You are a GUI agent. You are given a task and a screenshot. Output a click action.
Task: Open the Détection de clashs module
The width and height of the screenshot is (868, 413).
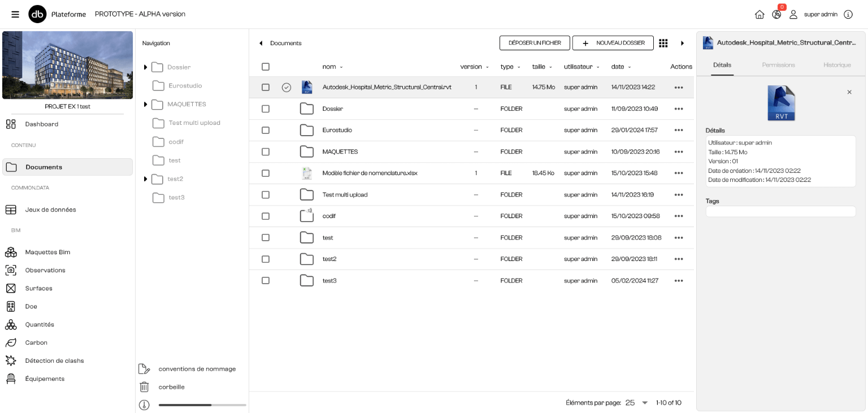pos(54,360)
